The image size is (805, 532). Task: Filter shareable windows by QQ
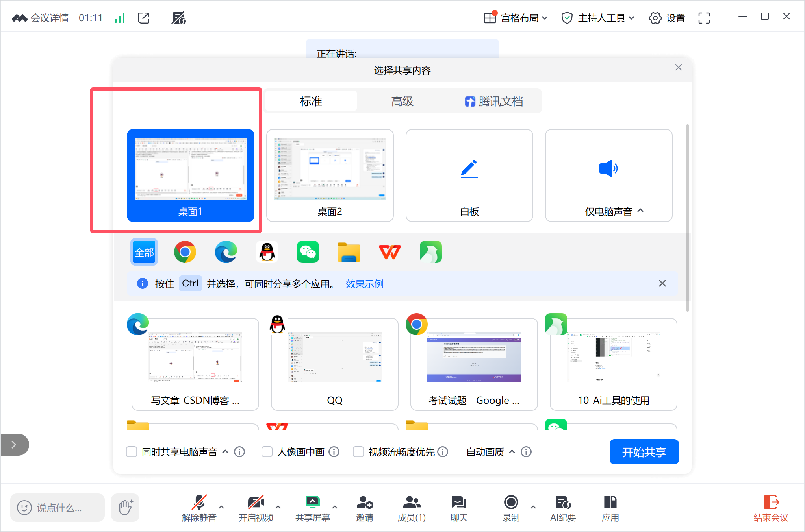pos(267,252)
